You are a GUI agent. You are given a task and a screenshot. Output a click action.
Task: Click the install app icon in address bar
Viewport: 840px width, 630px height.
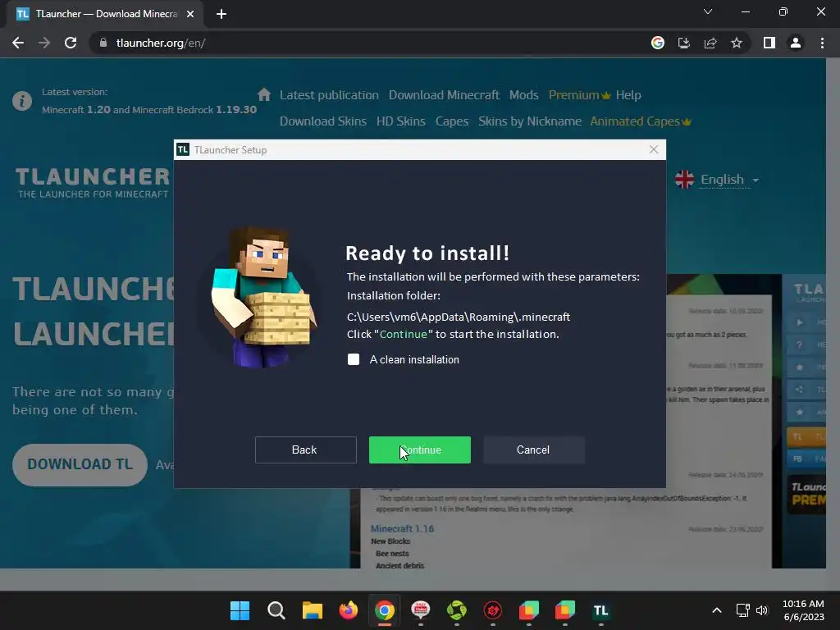(x=684, y=43)
